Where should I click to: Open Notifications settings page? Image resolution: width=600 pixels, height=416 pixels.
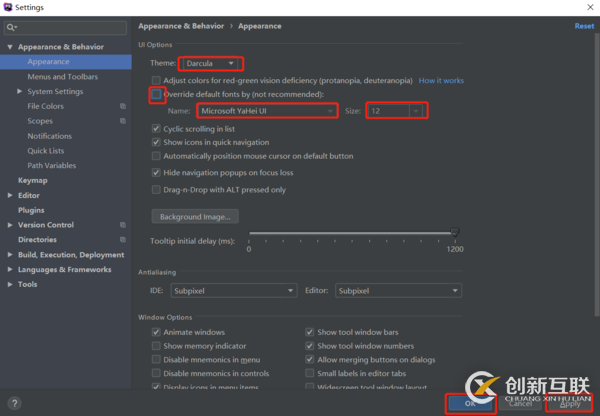[49, 136]
